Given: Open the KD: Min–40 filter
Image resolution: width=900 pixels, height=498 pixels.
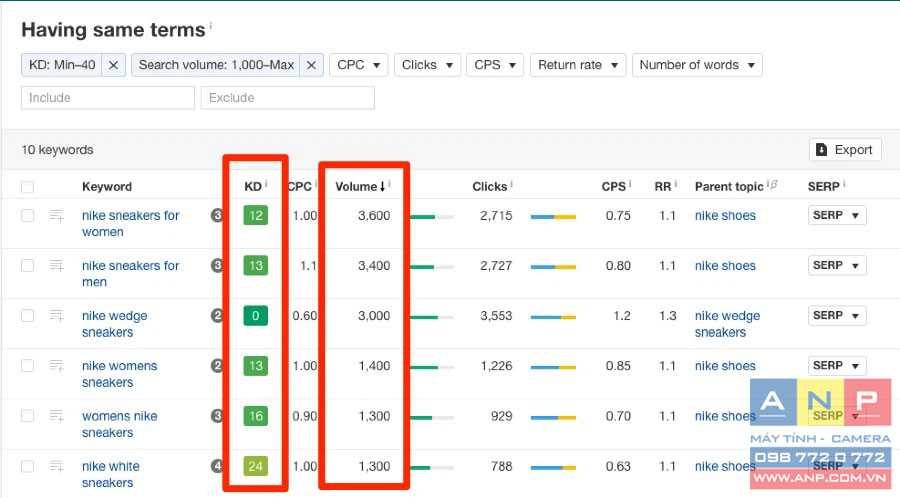Looking at the screenshot, I should (x=62, y=65).
